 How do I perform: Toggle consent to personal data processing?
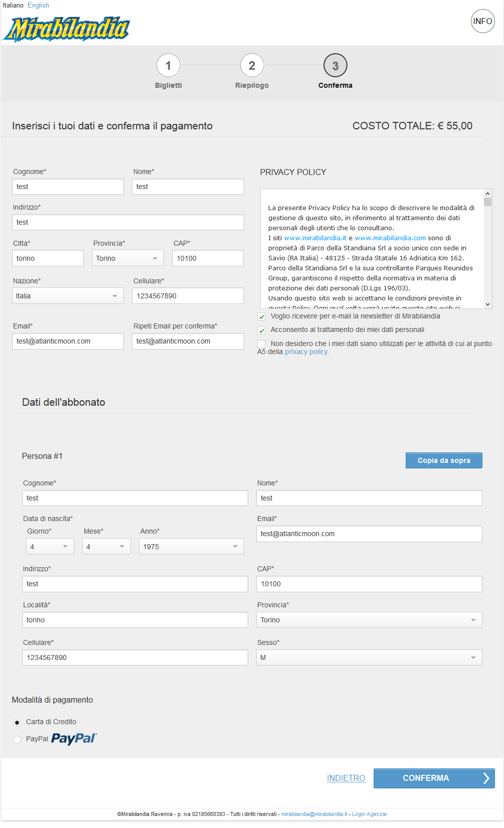[x=261, y=330]
